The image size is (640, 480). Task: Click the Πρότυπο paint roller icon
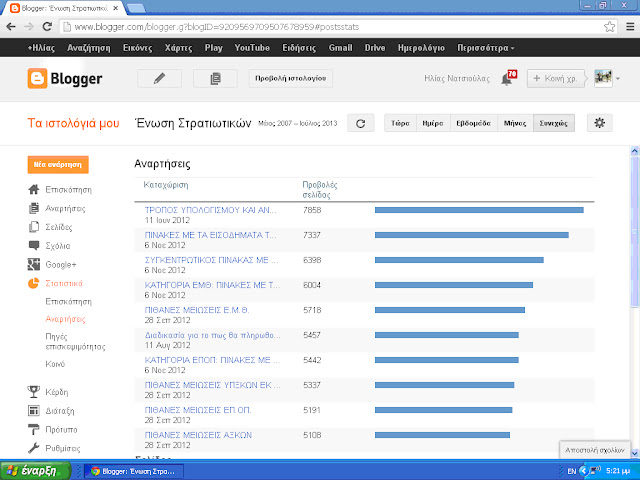click(x=33, y=429)
